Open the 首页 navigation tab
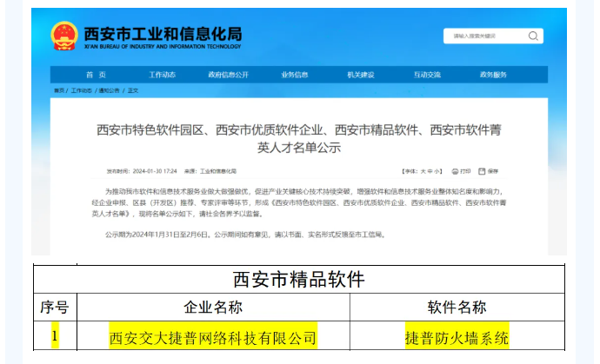Image resolution: width=600 pixels, height=364 pixels. click(x=96, y=75)
